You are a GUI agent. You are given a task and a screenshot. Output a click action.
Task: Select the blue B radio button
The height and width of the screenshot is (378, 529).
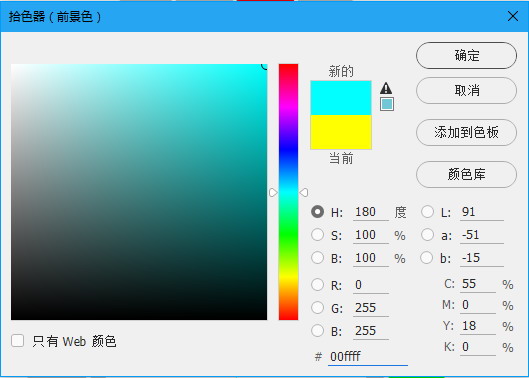coord(317,330)
